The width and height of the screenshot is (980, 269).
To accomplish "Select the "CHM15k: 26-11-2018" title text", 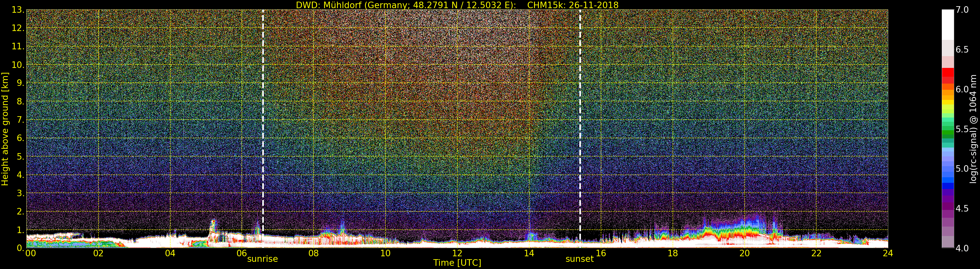I will pyautogui.click(x=572, y=5).
